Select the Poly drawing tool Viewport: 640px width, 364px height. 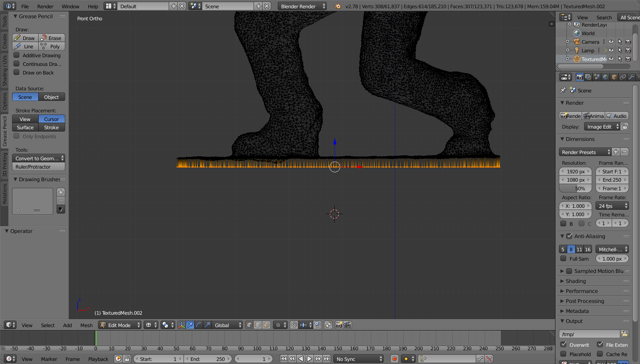(52, 46)
